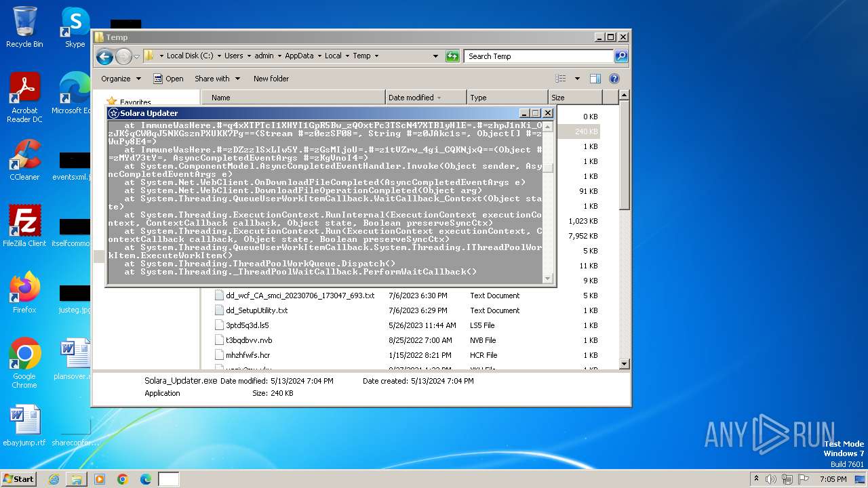Screen dimensions: 868x488
Task: Open the Action Center flag icon
Action: 804,479
